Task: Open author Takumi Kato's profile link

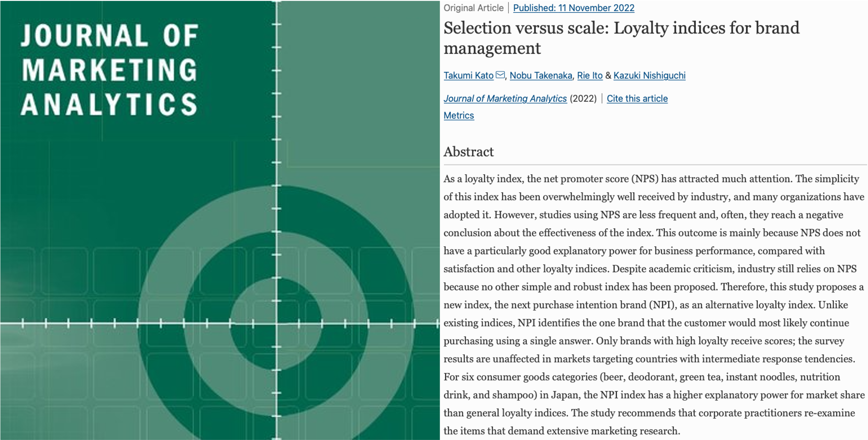Action: (x=468, y=75)
